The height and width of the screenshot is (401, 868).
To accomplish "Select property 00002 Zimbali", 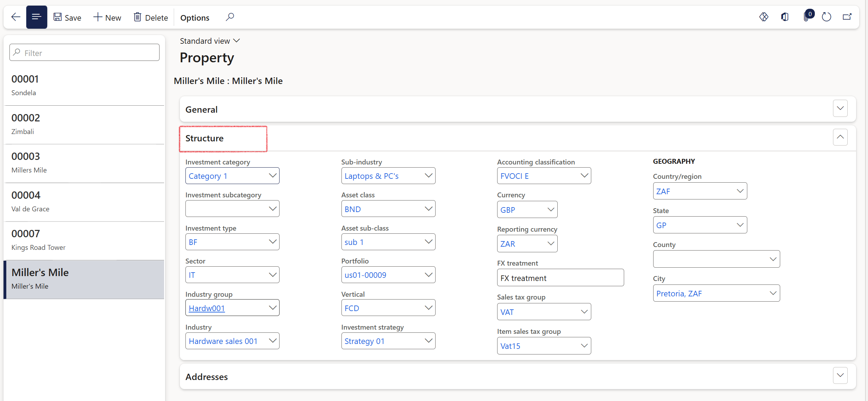I will (x=84, y=125).
